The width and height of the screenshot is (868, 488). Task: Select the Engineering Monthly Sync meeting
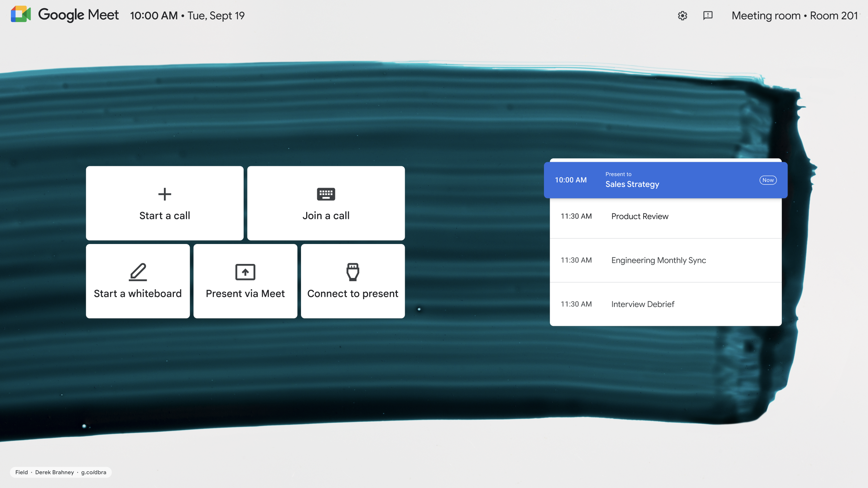pyautogui.click(x=658, y=260)
